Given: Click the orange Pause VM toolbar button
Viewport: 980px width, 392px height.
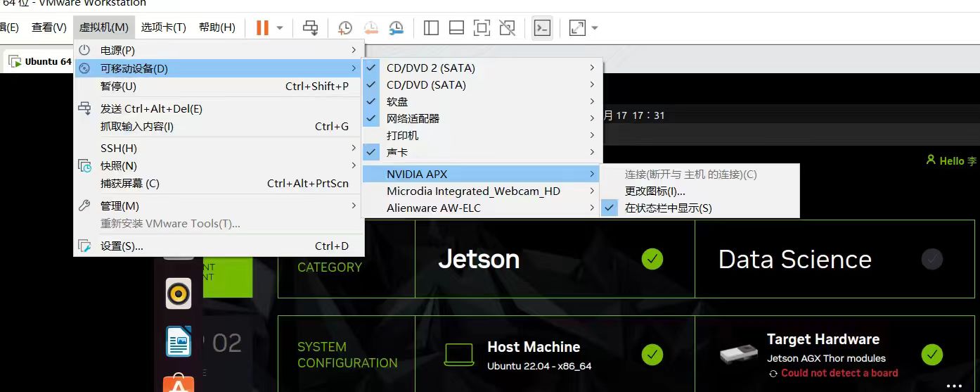Looking at the screenshot, I should click(x=262, y=28).
